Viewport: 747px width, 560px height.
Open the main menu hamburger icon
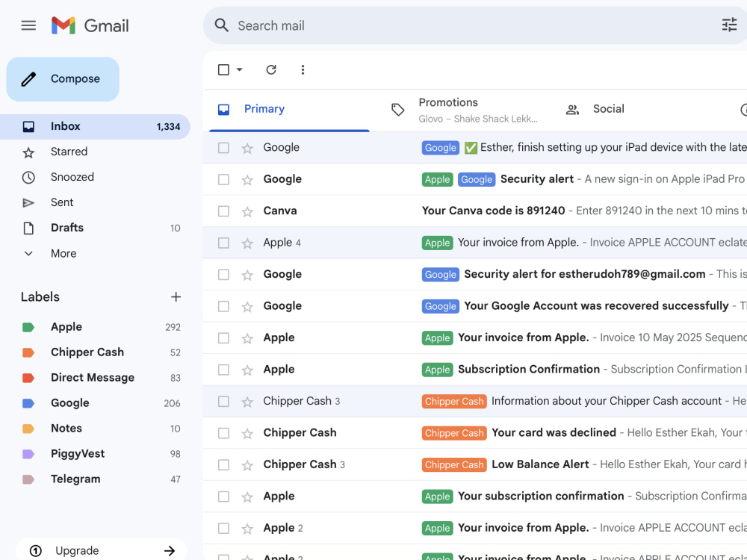click(28, 25)
